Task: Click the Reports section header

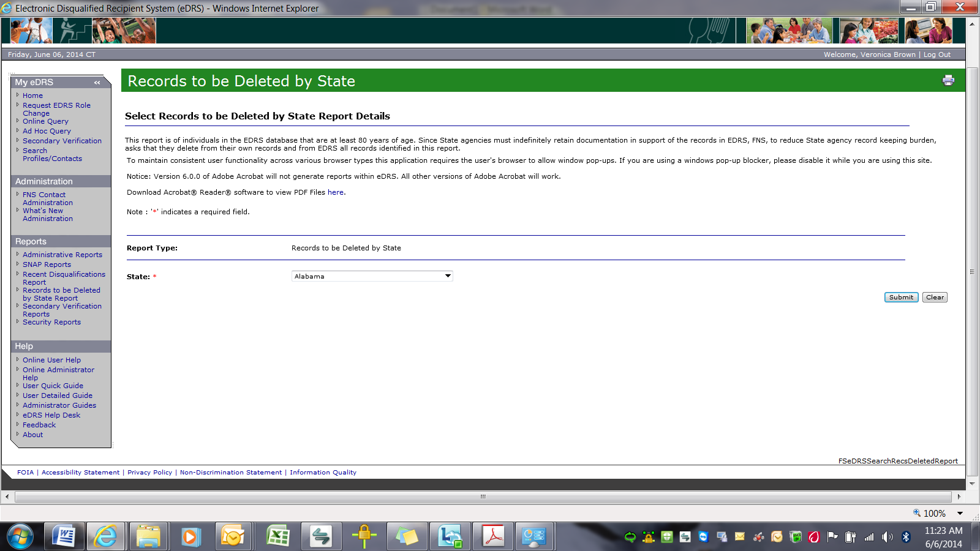Action: tap(61, 241)
